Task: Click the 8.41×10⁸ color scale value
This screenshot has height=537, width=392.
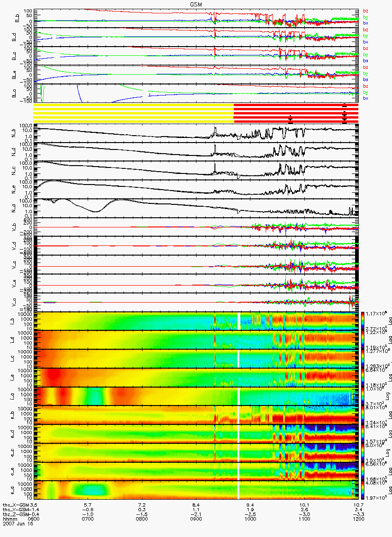Action: tap(375, 426)
